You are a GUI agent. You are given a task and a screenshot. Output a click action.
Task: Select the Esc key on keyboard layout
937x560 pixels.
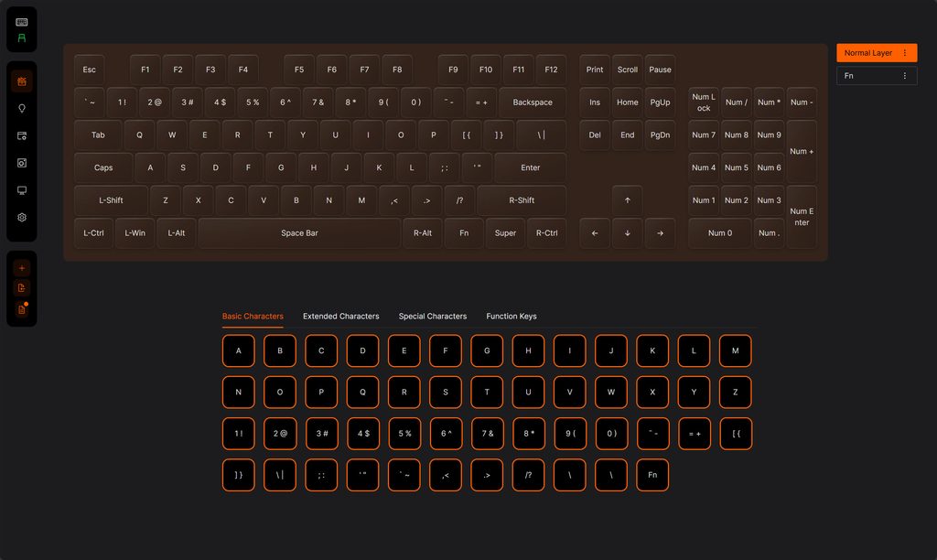[x=89, y=70]
